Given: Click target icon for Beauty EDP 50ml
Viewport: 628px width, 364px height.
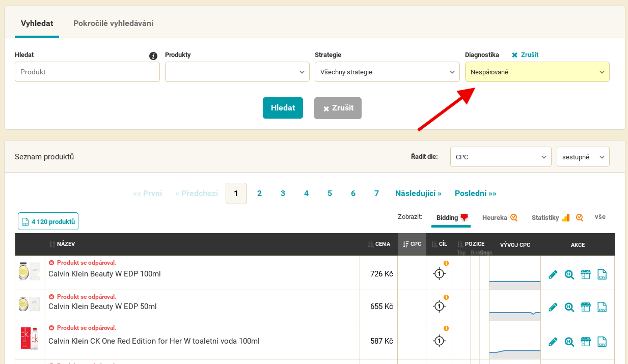Looking at the screenshot, I should pos(439,306).
